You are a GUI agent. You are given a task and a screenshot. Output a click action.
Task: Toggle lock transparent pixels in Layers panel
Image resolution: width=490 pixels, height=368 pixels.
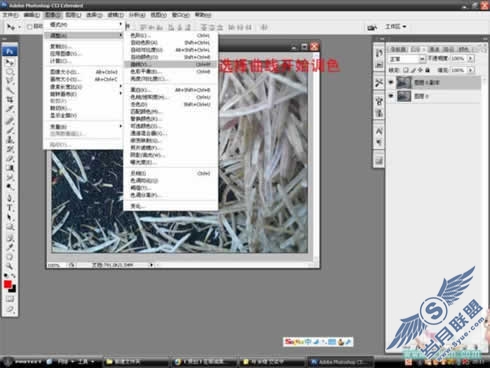pyautogui.click(x=406, y=70)
